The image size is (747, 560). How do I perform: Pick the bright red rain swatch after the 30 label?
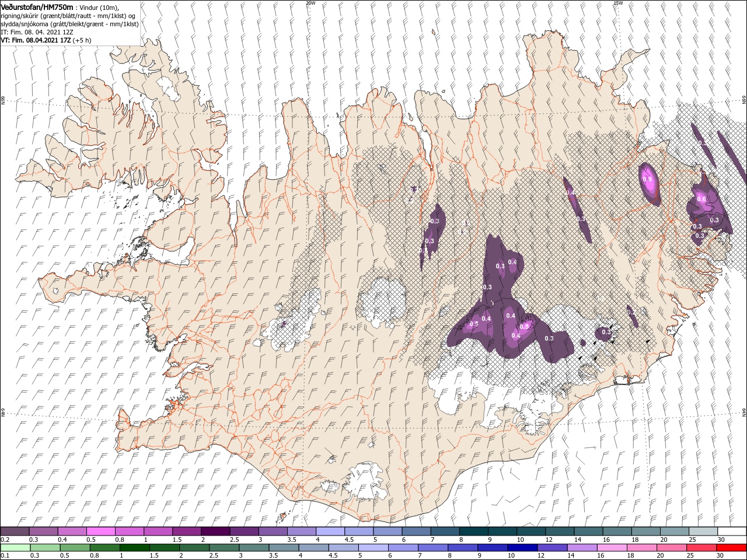731,548
